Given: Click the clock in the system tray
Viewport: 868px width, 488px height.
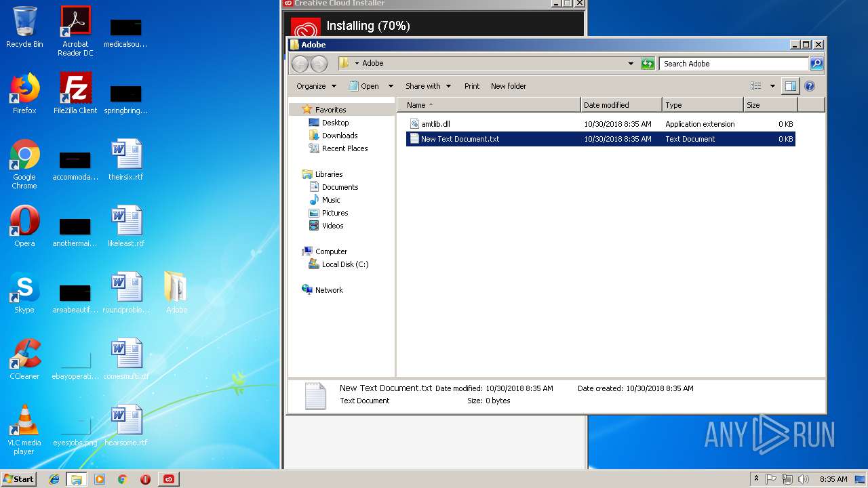Looking at the screenshot, I should 833,479.
